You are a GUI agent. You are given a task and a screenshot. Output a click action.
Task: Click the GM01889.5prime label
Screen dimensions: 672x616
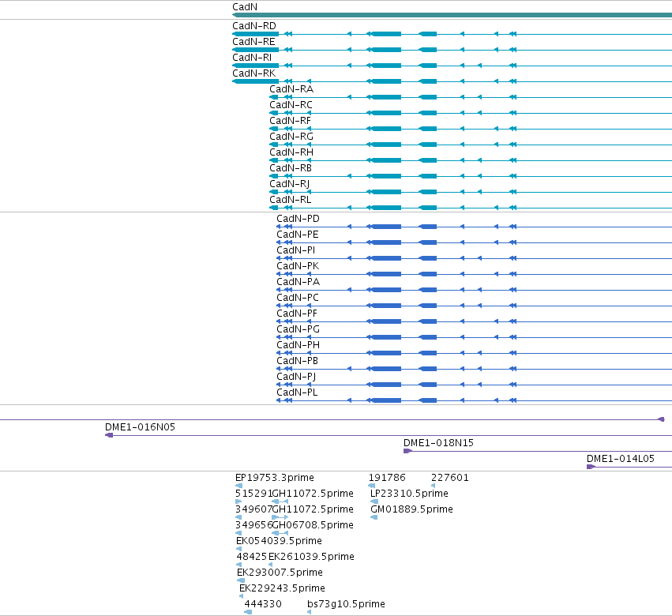click(412, 509)
